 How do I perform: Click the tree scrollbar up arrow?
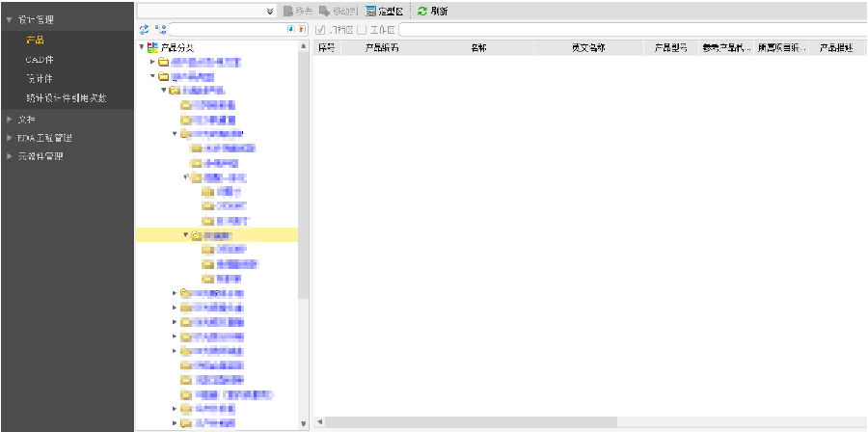(x=304, y=46)
